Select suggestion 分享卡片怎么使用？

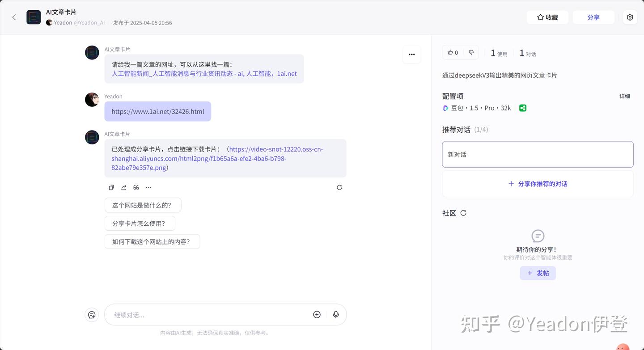tap(140, 223)
